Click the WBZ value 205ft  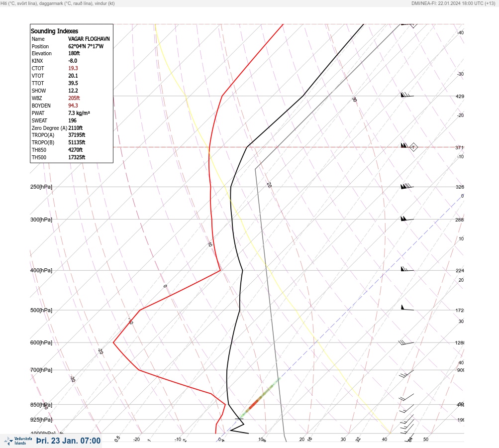74,98
